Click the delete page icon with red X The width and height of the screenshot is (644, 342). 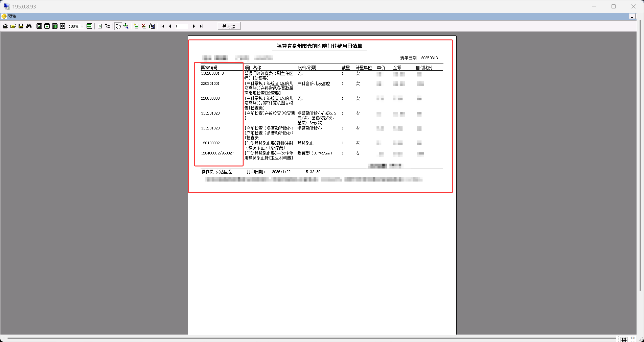click(144, 26)
